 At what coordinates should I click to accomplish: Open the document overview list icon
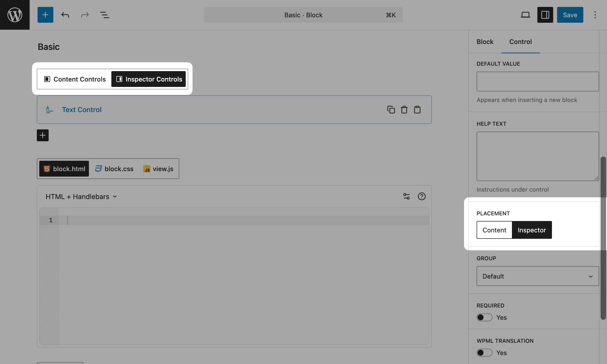click(104, 15)
